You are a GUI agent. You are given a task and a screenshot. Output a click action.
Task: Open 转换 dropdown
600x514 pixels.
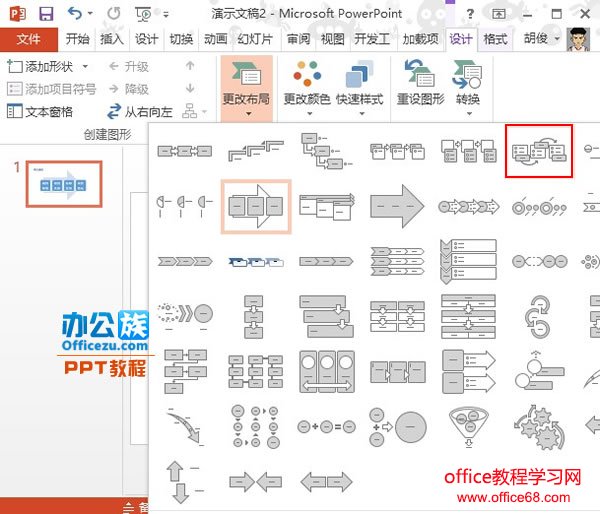pyautogui.click(x=468, y=88)
